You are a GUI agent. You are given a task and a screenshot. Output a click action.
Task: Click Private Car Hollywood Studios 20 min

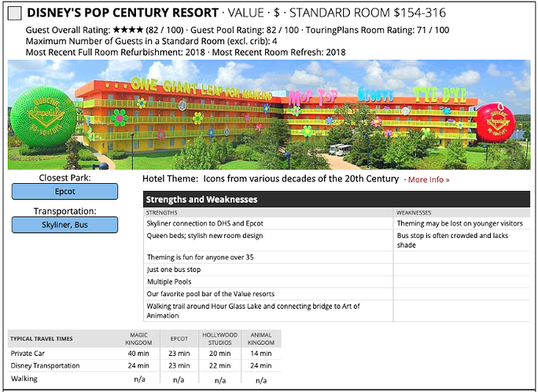pos(220,354)
